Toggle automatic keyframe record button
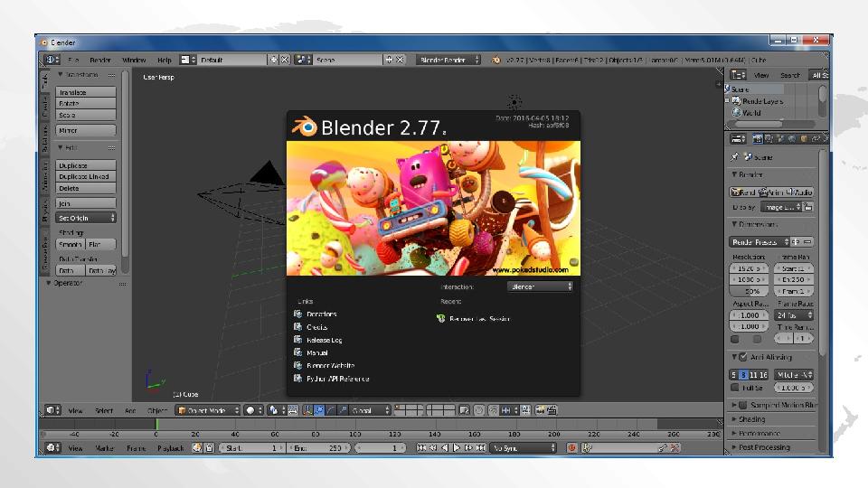Viewport: 868px width, 488px height. [x=571, y=447]
